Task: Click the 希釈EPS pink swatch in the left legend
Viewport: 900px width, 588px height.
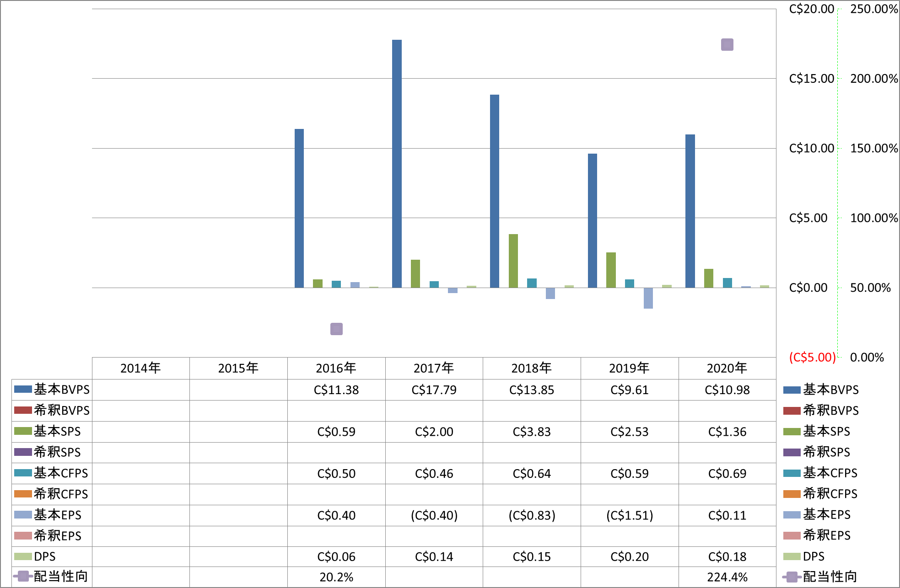Action: pyautogui.click(x=23, y=535)
